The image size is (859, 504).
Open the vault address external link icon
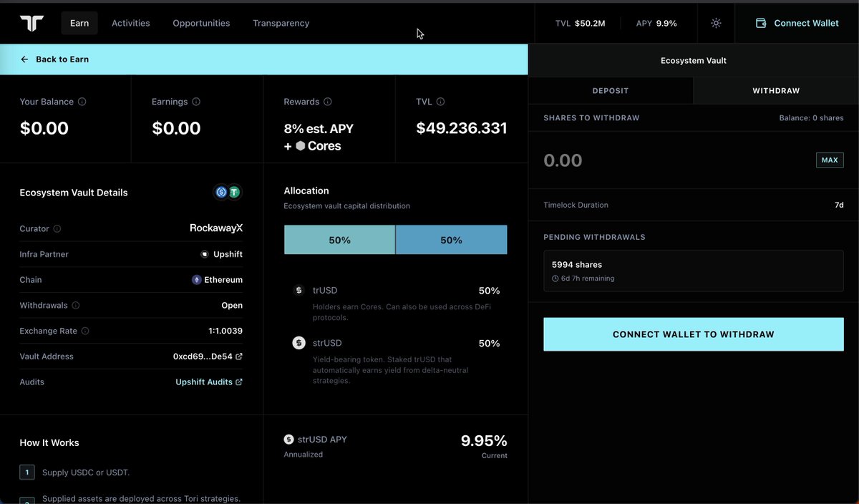239,357
